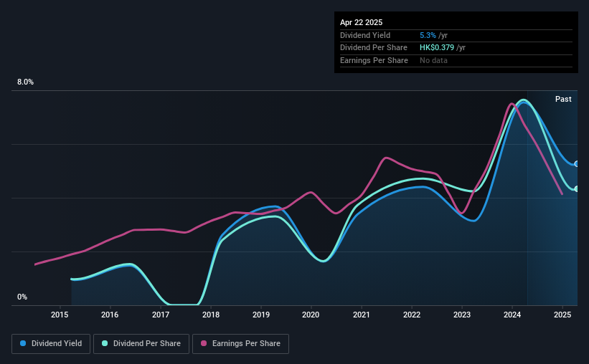Viewport: 589px width, 364px height.
Task: Click the 0% y-axis label
Action: click(22, 297)
